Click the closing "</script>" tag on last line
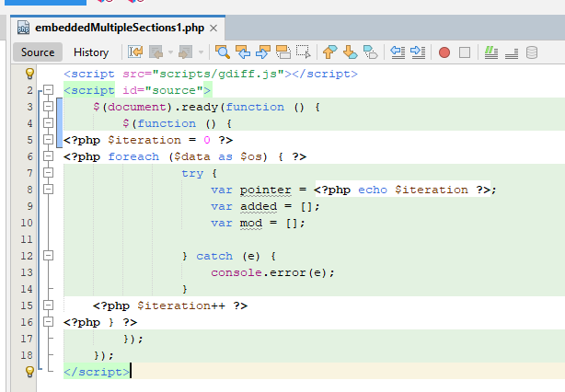 [x=97, y=372]
